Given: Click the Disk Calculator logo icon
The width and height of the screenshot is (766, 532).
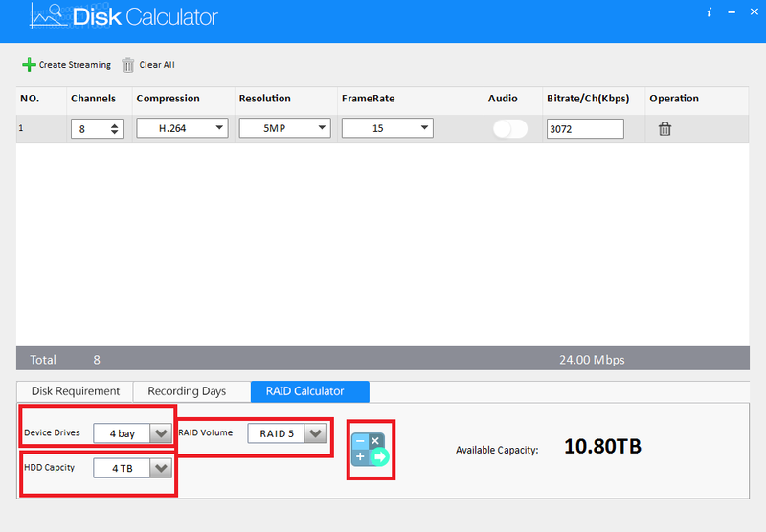Looking at the screenshot, I should pos(49,16).
